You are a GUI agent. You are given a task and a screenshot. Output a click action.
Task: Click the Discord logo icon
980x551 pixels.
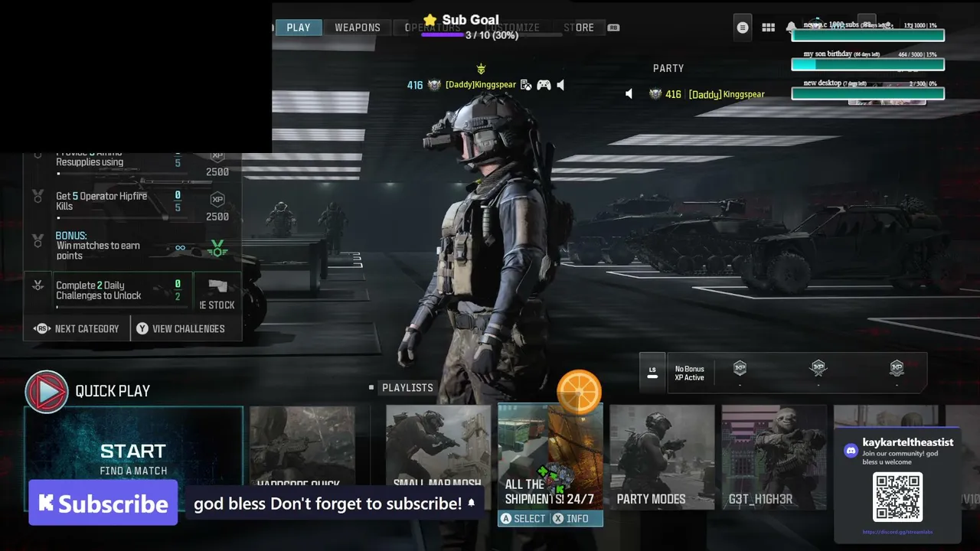pos(851,451)
